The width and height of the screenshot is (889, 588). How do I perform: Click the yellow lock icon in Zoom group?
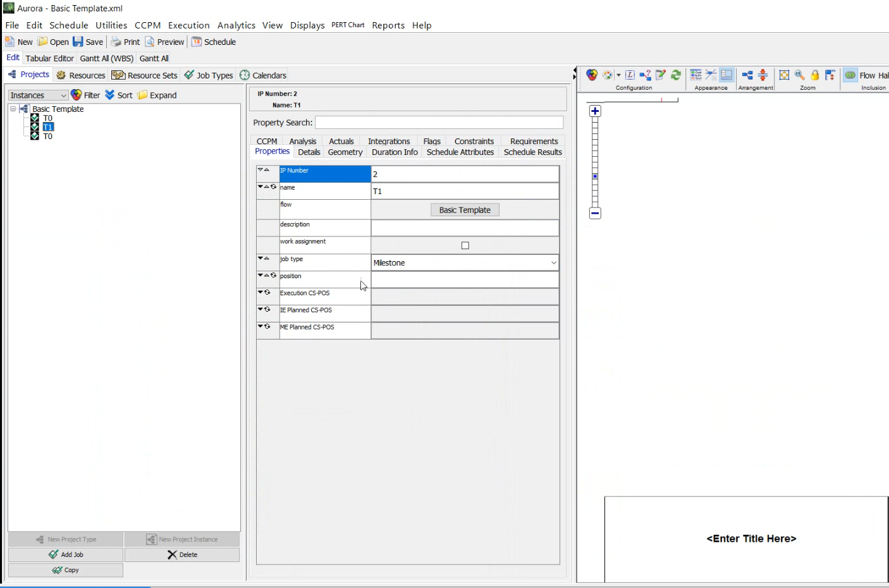(815, 75)
